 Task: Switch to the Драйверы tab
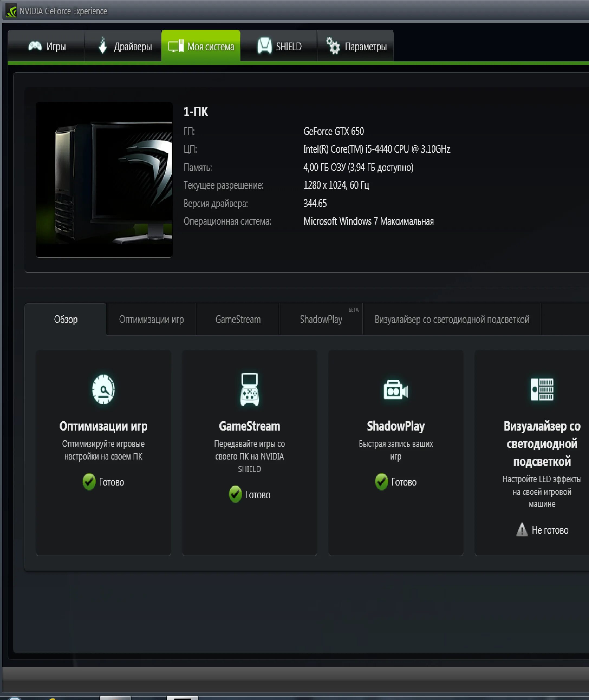coord(123,46)
